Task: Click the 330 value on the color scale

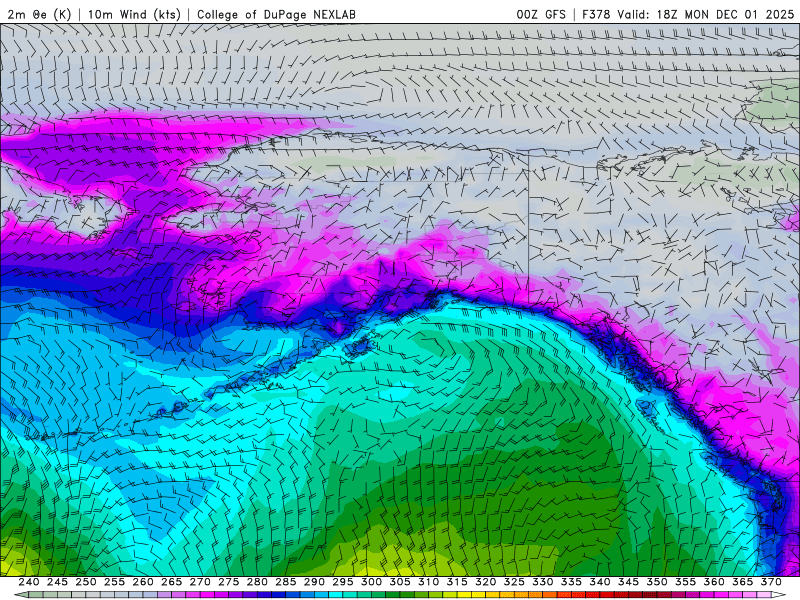Action: click(543, 582)
